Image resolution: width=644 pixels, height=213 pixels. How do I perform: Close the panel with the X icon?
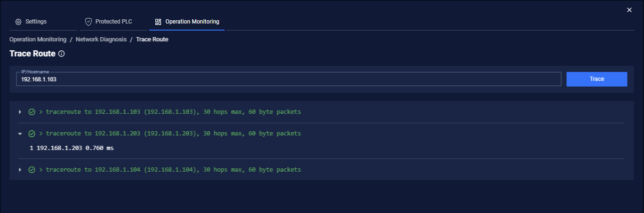629,10
